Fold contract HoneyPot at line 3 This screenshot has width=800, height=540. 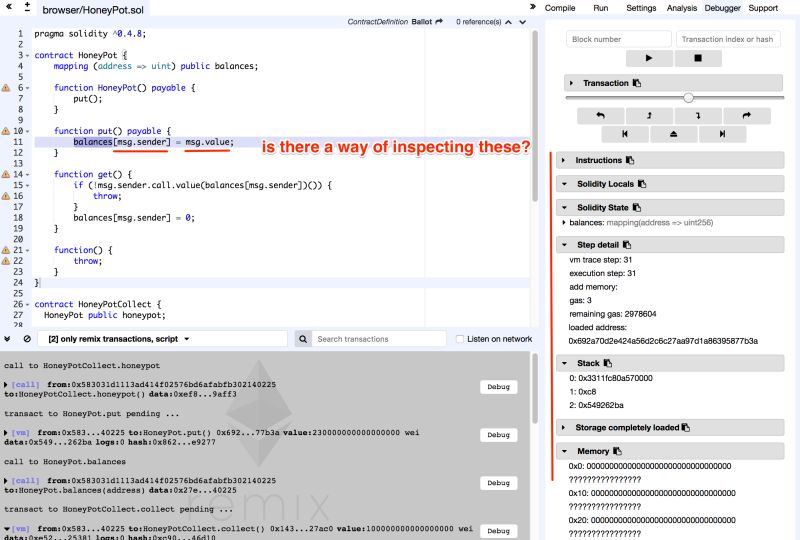coord(28,56)
